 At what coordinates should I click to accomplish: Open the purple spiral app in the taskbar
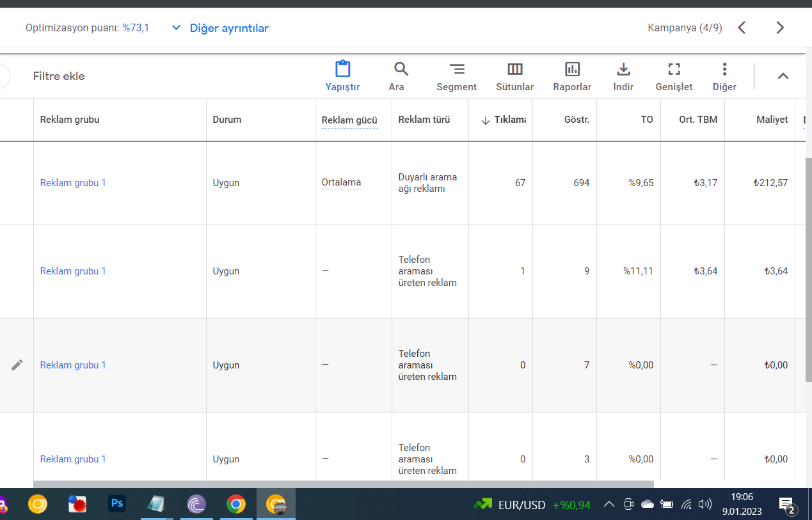196,504
